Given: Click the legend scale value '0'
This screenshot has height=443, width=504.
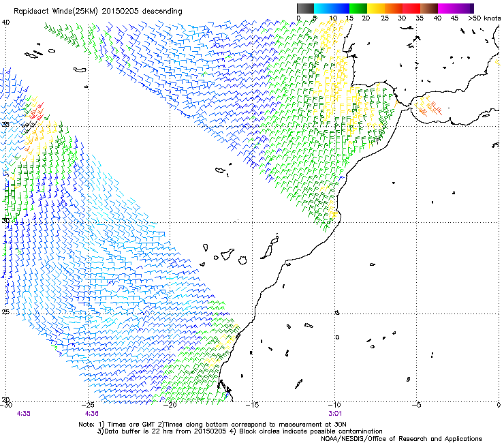Looking at the screenshot, I should (298, 18).
